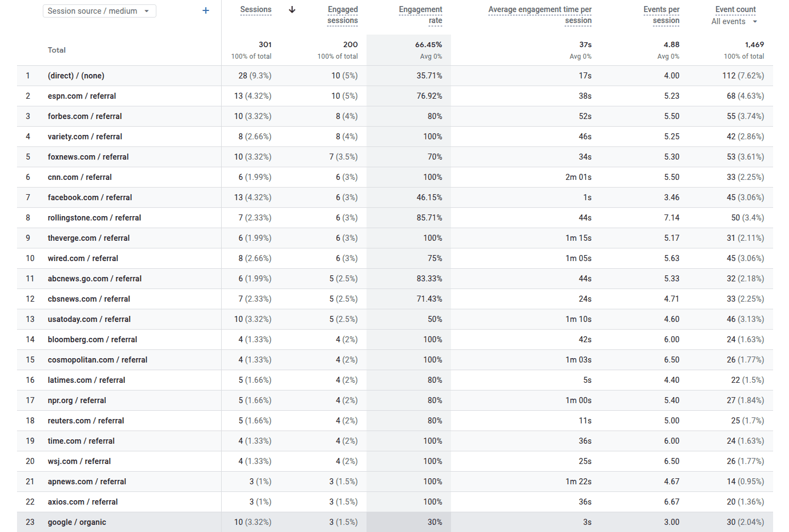Viewport: 789px width, 532px height.
Task: Open the Session source / medium dropdown
Action: (99, 11)
